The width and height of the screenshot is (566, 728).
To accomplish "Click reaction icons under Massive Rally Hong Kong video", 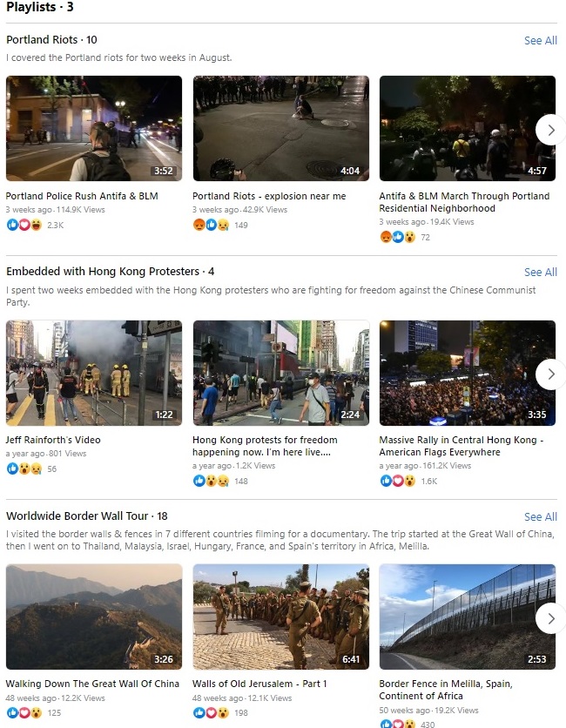I will [x=397, y=481].
